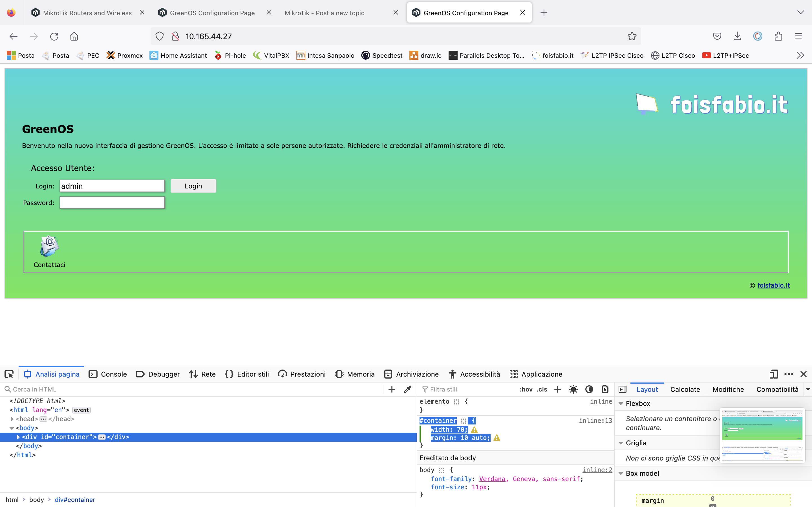Click the insecure connection lock icon
The width and height of the screenshot is (812, 507).
pos(175,36)
